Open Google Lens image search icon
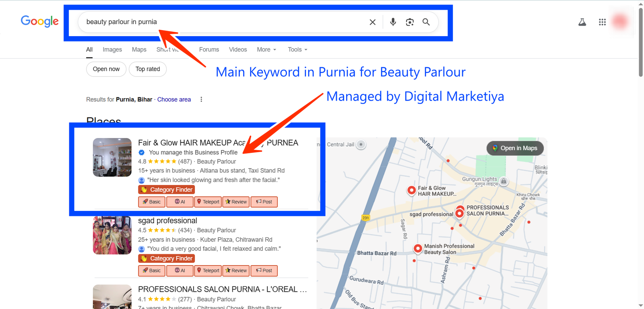Viewport: 644px width, 309px height. [x=409, y=22]
